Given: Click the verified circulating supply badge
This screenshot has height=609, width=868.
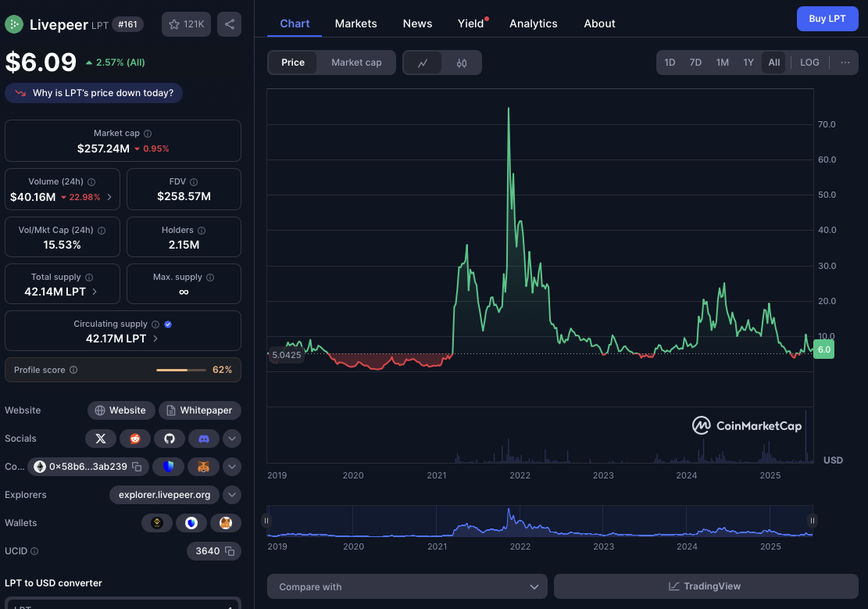Looking at the screenshot, I should click(168, 324).
